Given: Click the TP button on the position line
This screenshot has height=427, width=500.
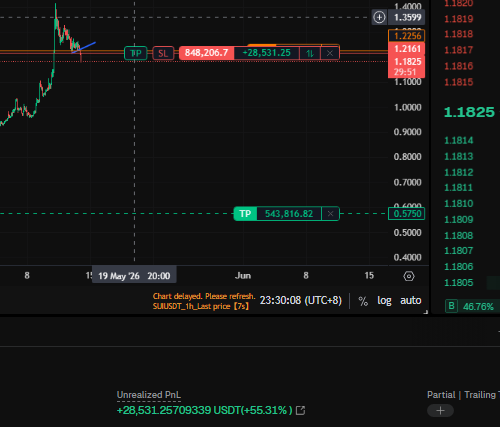Looking at the screenshot, I should pos(136,53).
